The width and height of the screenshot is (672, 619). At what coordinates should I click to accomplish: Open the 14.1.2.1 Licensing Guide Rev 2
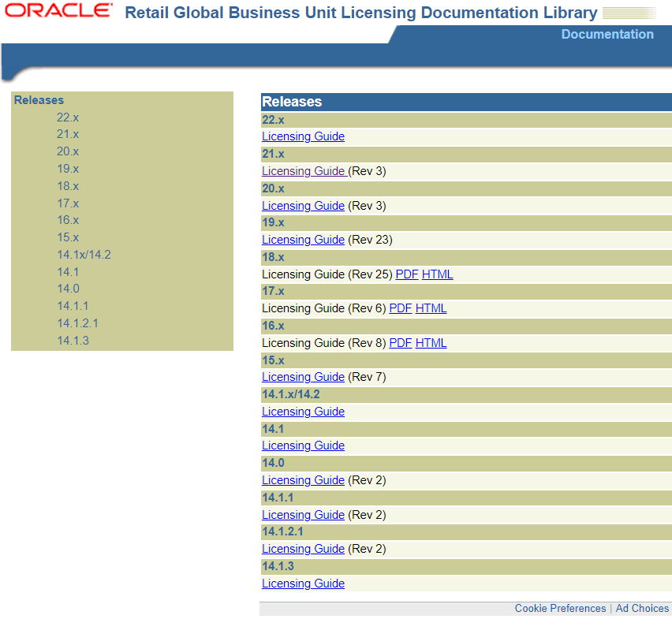(x=303, y=548)
